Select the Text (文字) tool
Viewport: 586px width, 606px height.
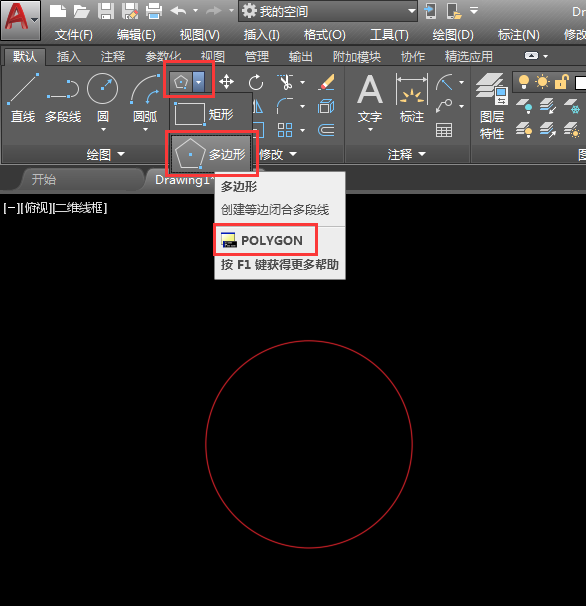tap(370, 99)
